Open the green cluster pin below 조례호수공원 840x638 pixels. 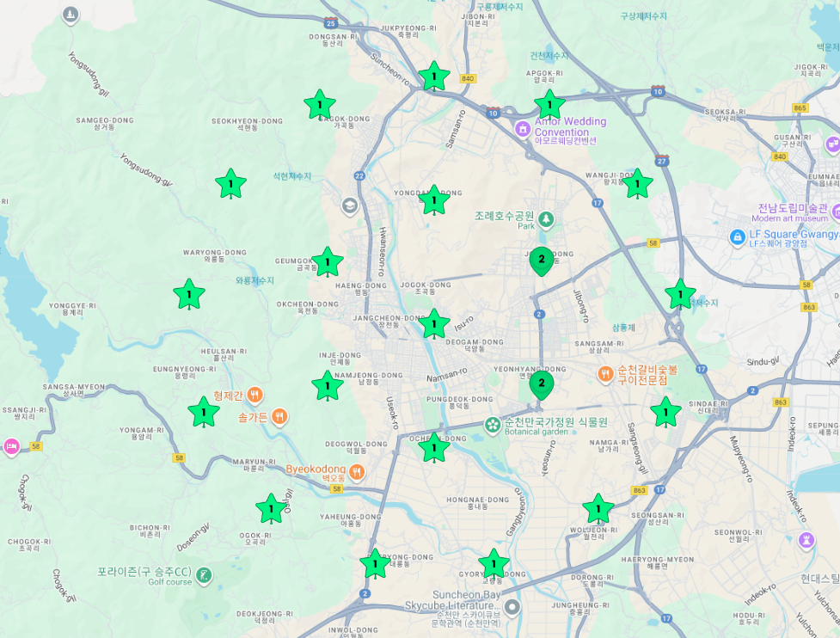click(x=541, y=261)
